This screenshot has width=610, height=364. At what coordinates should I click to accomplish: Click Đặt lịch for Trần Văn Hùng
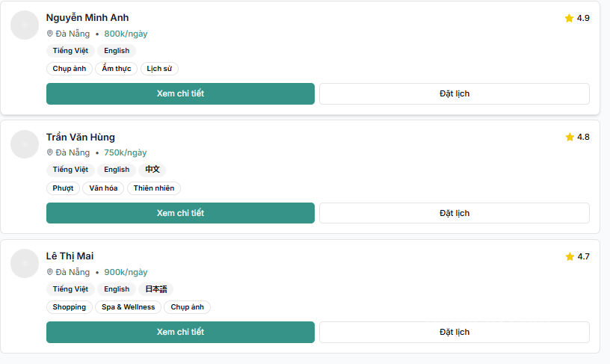[455, 213]
